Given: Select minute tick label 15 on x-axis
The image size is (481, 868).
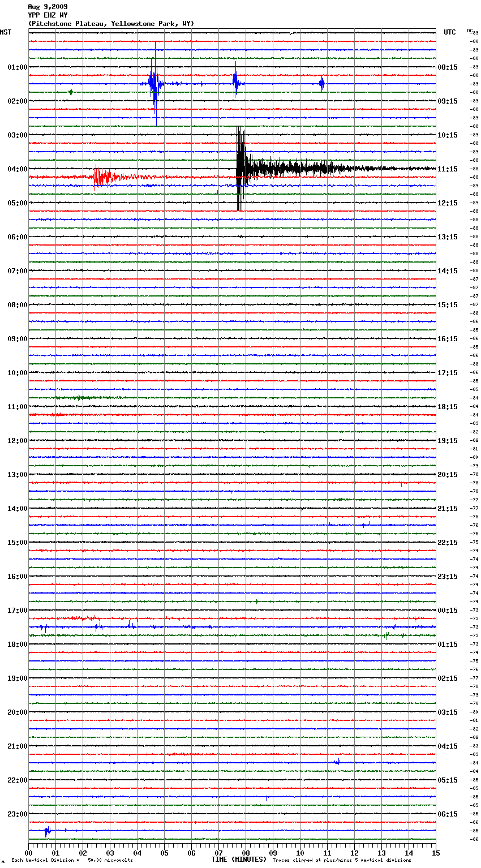Looking at the screenshot, I should click(x=436, y=853).
